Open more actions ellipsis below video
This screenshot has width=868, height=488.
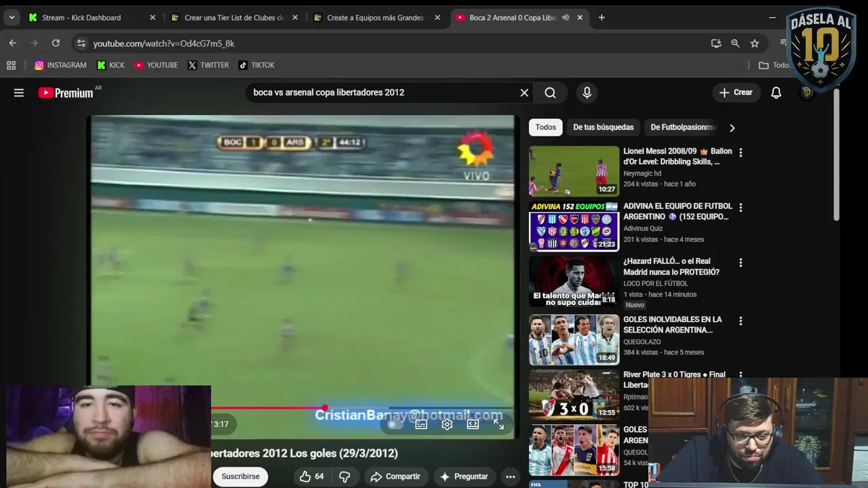coord(511,476)
